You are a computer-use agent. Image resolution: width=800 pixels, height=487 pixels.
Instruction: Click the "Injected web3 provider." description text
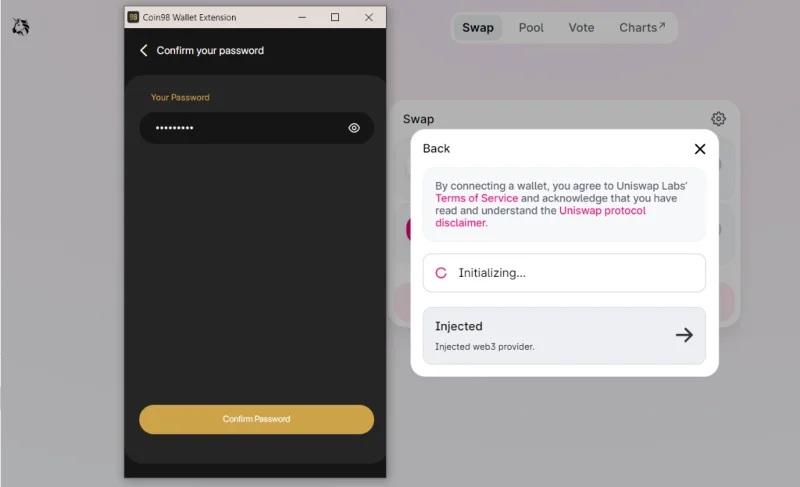[x=485, y=347]
